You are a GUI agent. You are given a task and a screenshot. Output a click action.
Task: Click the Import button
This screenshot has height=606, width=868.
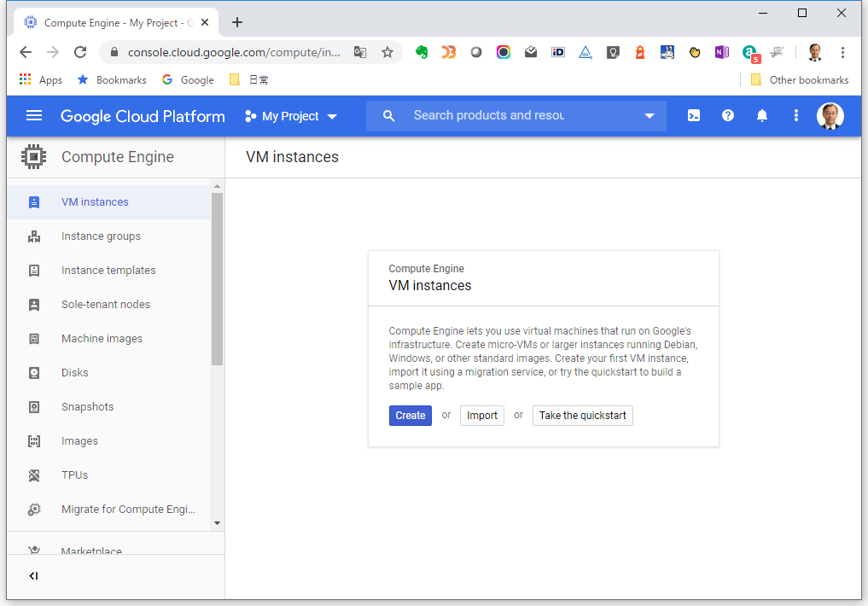482,416
